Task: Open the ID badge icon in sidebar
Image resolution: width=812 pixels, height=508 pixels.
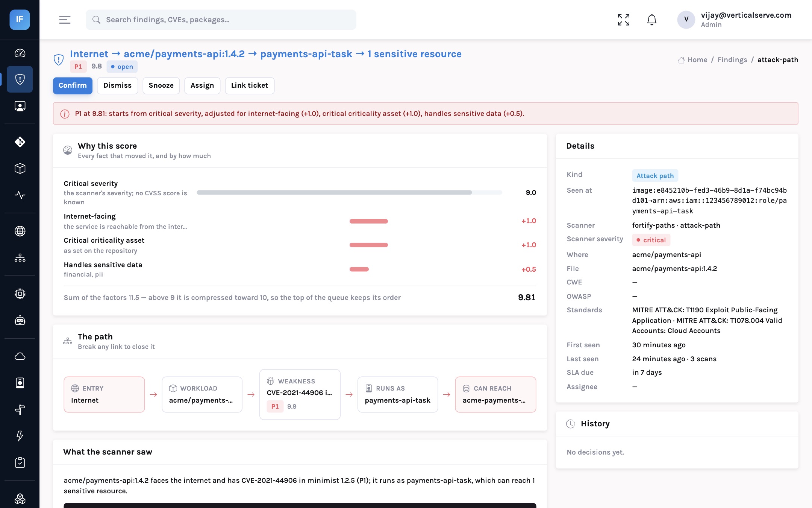Action: tap(20, 383)
